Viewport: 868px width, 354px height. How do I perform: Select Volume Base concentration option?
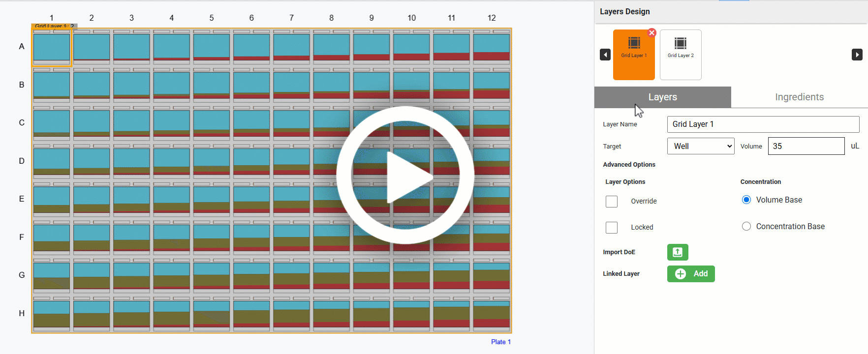click(x=746, y=200)
